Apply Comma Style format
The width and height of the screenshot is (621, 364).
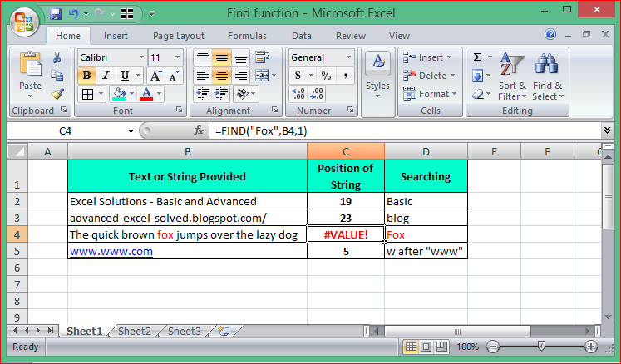point(346,76)
